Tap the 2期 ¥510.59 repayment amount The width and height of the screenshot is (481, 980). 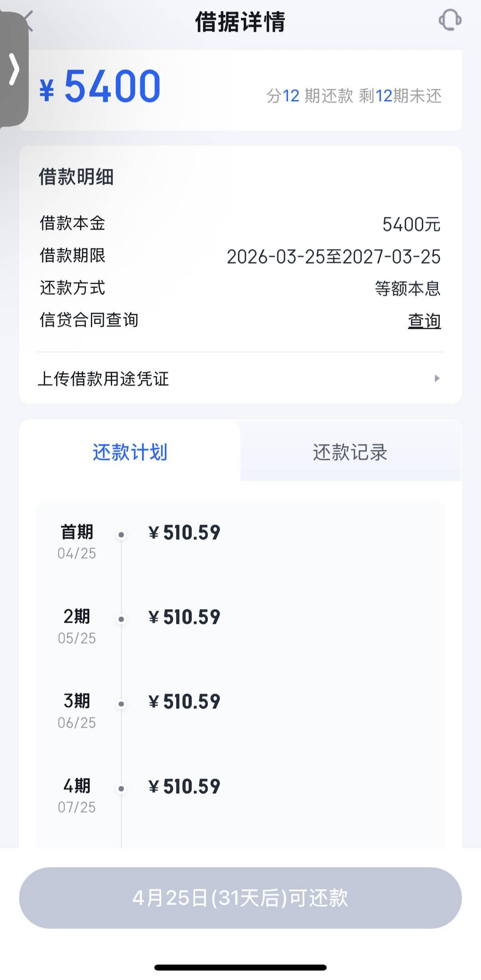tap(184, 617)
